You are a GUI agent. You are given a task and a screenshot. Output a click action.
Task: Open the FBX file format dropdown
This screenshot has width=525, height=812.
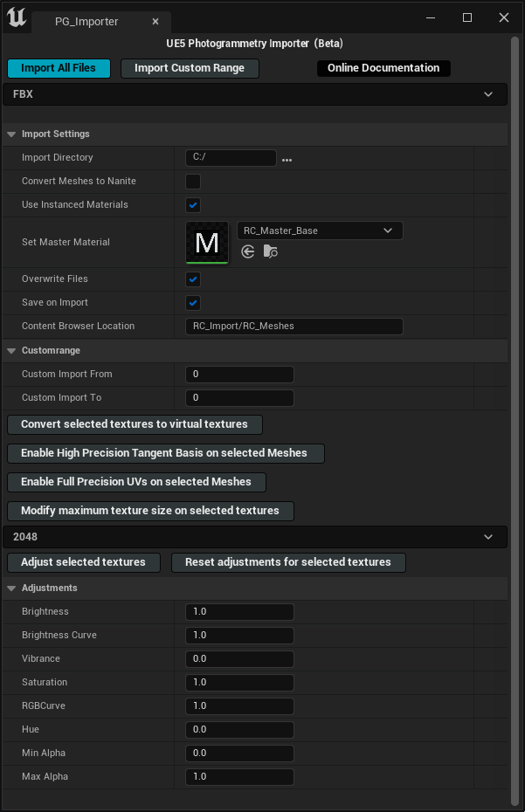tap(255, 94)
